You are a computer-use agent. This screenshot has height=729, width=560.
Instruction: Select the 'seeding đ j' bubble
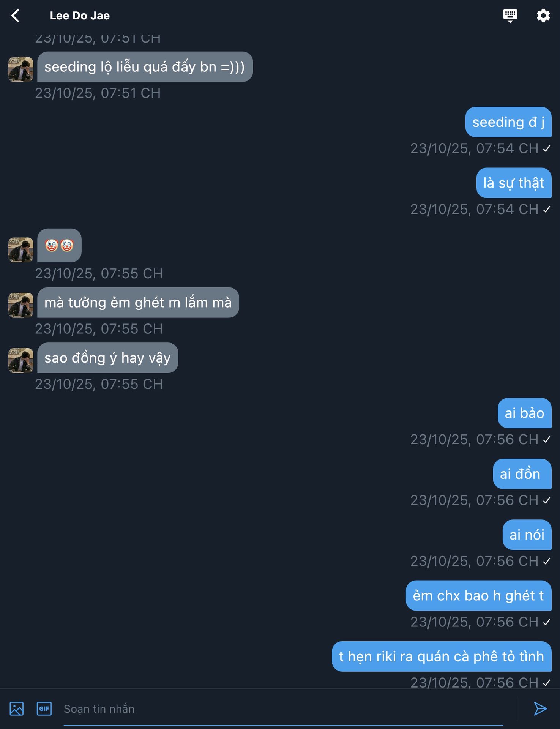pyautogui.click(x=508, y=122)
